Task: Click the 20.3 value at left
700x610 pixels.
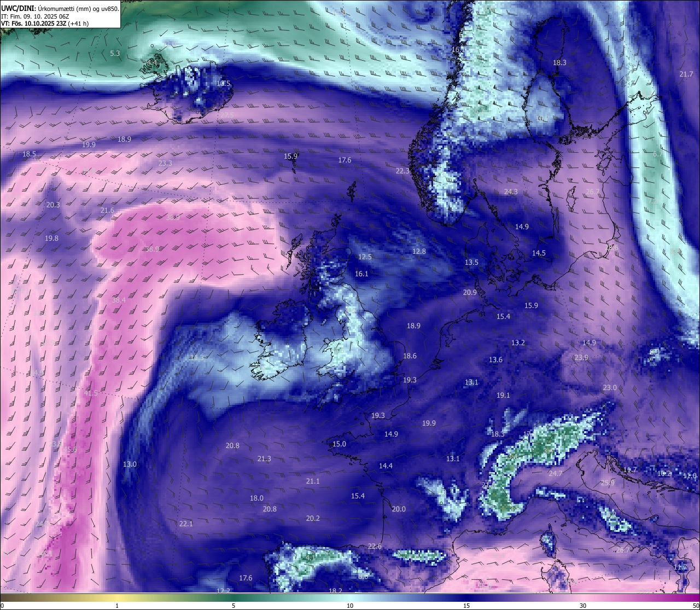Action: tap(53, 205)
